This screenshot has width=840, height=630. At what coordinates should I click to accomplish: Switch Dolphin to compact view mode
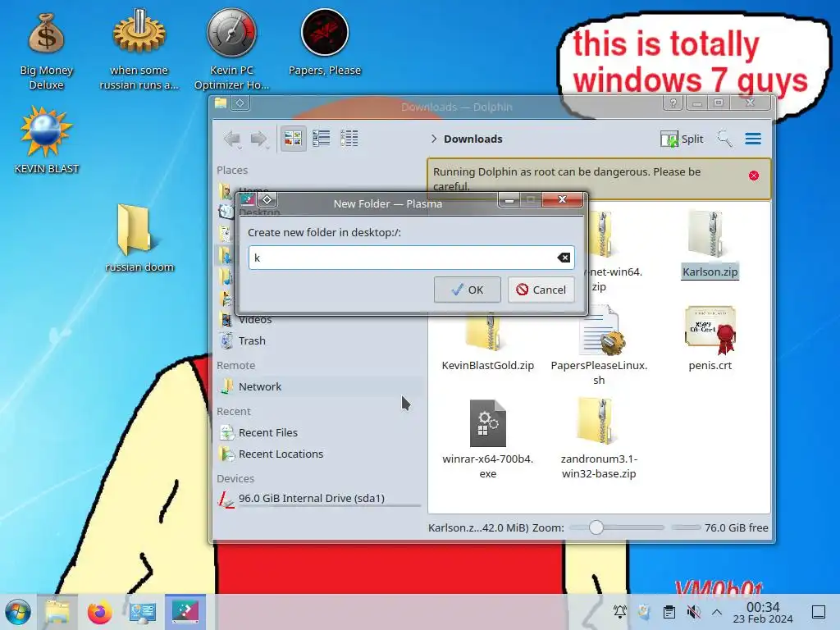tap(321, 139)
